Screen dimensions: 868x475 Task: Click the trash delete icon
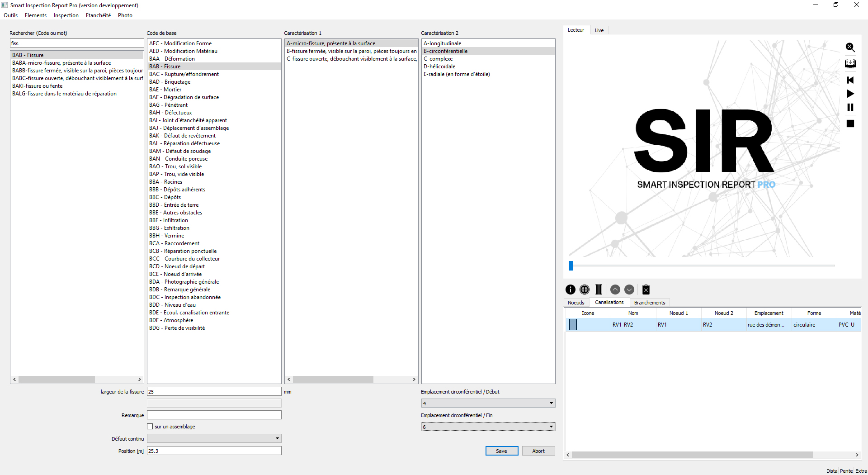[646, 290]
